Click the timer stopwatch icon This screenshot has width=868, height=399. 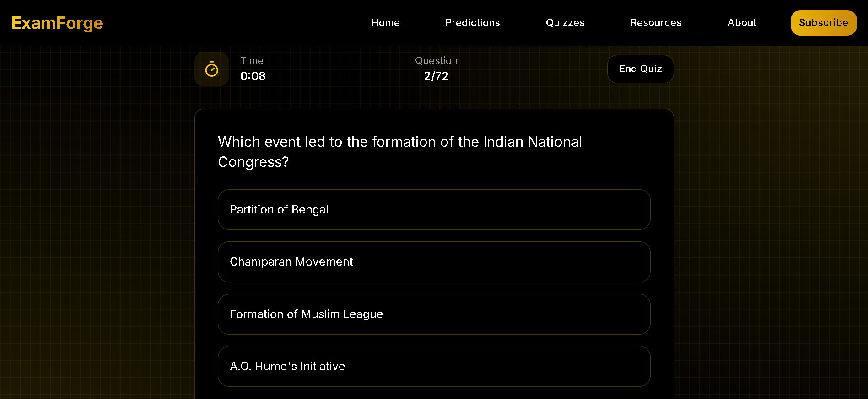(211, 69)
